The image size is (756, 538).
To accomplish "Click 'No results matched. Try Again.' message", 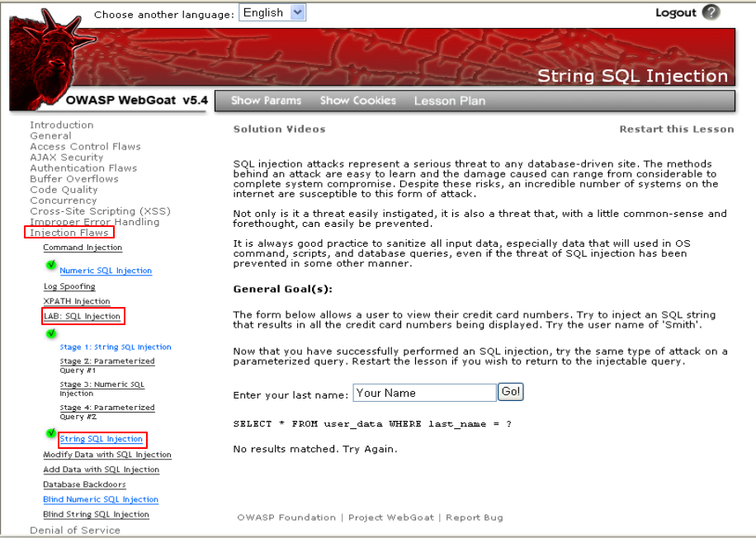I will [315, 450].
